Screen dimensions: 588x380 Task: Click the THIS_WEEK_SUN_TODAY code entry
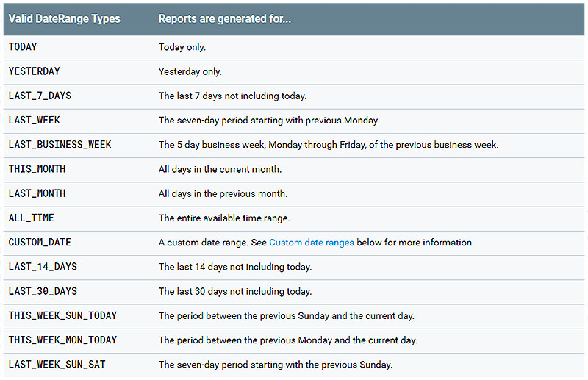tap(62, 316)
